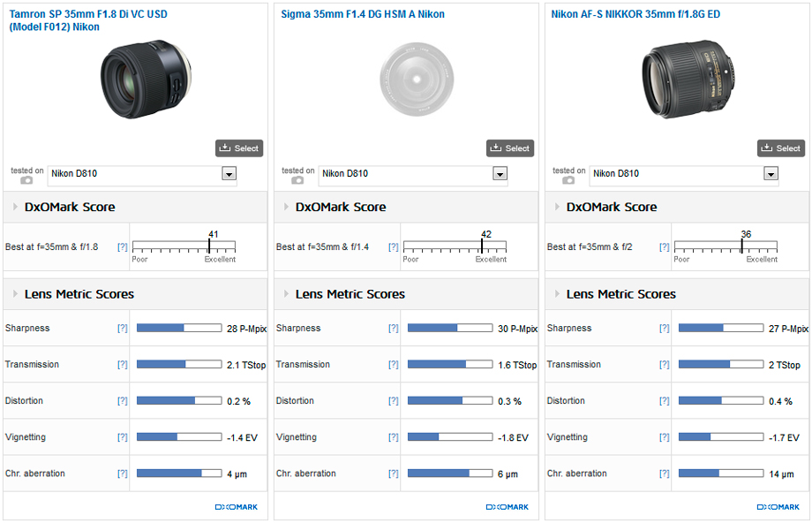Open the Nikon D810 camera dropdown for Sigma
This screenshot has height=523, width=812.
click(x=500, y=174)
